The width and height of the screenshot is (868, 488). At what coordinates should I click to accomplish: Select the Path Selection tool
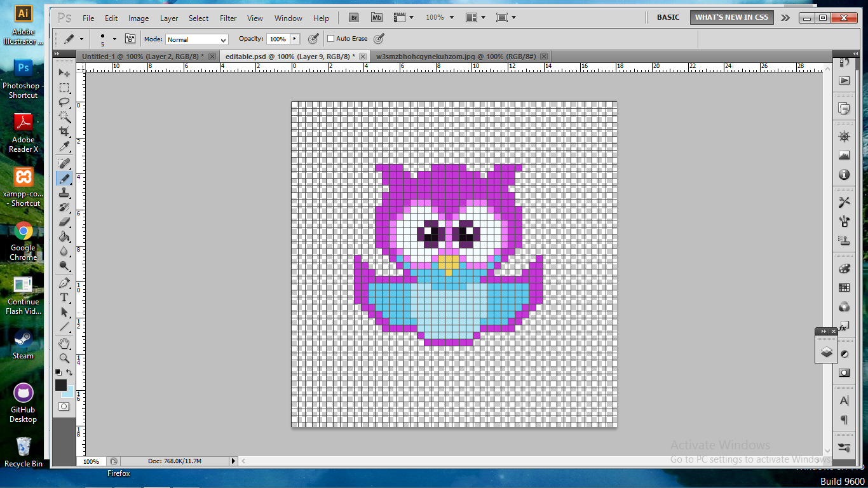click(64, 312)
